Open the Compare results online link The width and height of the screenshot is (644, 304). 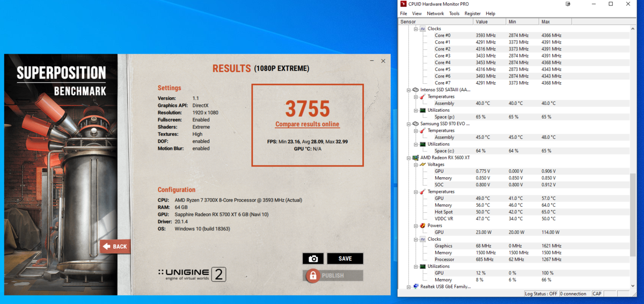pos(308,124)
